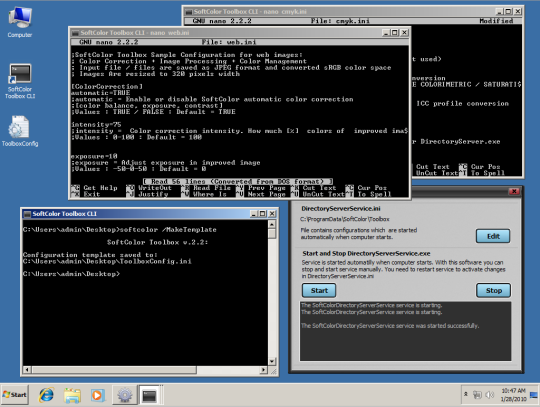Image resolution: width=540 pixels, height=407 pixels.
Task: Click Show desktop button at taskbar end
Action: [x=534, y=395]
